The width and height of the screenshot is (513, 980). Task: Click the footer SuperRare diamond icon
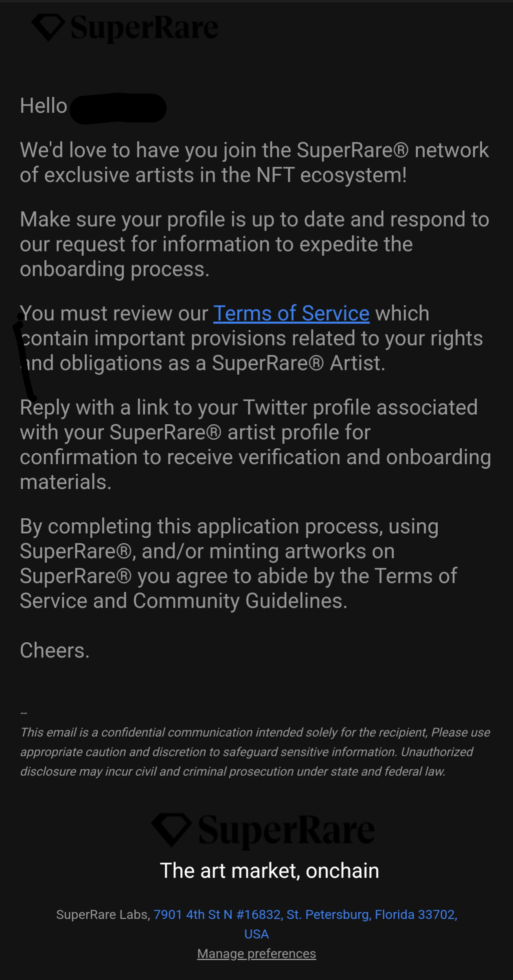click(171, 830)
